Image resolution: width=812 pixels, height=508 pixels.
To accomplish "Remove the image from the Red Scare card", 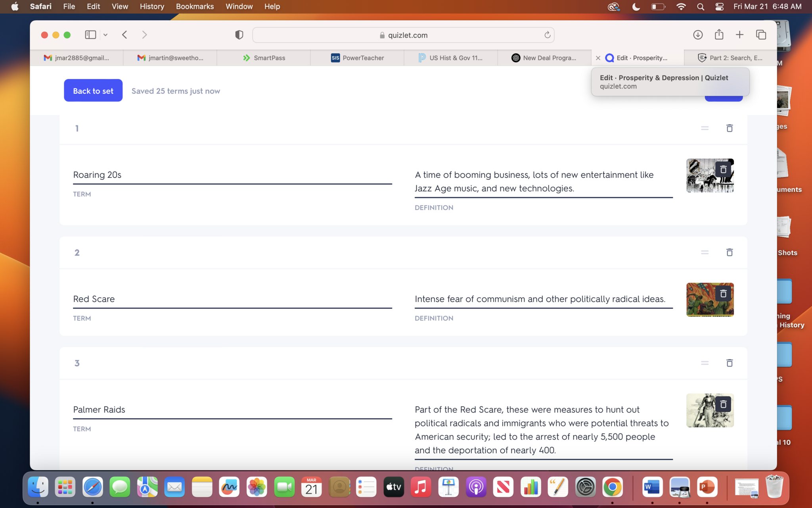I will coord(723,294).
